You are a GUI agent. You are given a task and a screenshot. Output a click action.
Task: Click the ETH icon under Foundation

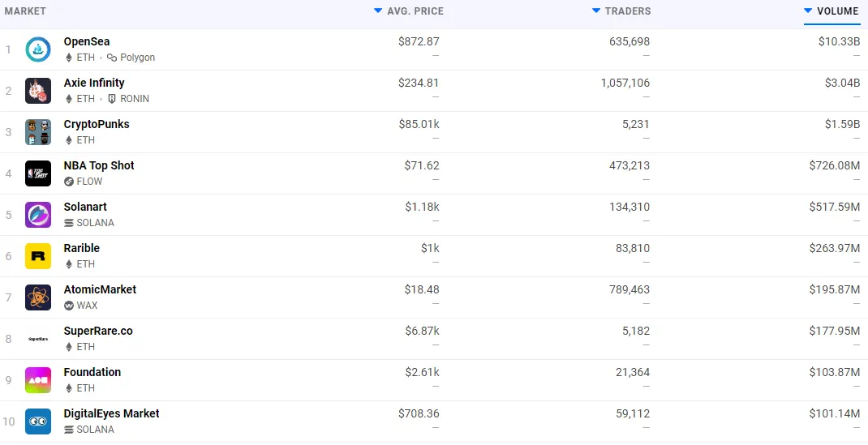(x=69, y=388)
